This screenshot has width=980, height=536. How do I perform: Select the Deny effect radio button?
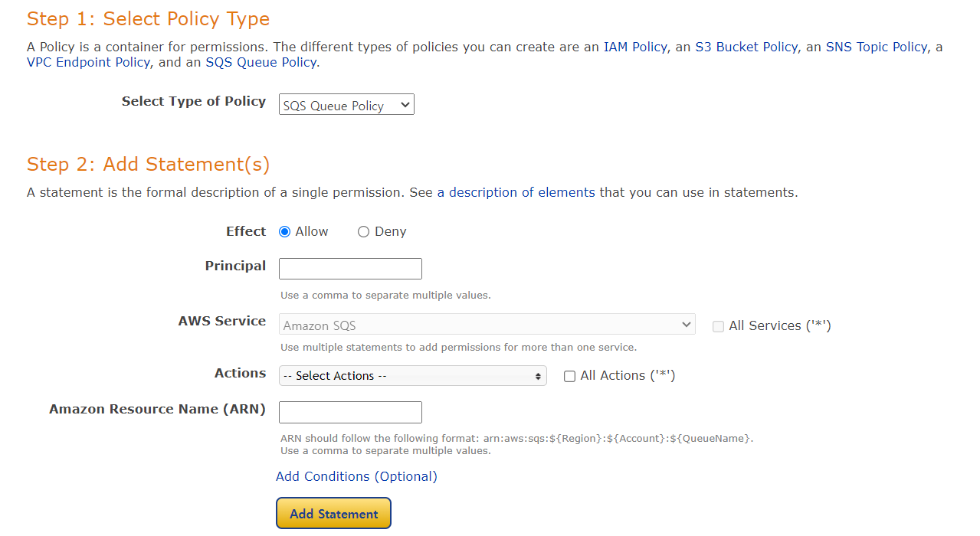363,232
